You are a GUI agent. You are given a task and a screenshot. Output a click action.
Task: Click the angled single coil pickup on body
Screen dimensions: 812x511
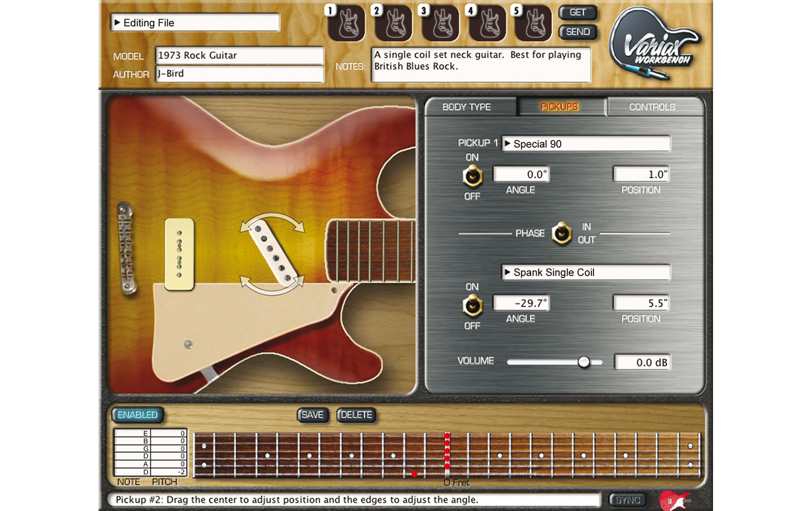[273, 253]
